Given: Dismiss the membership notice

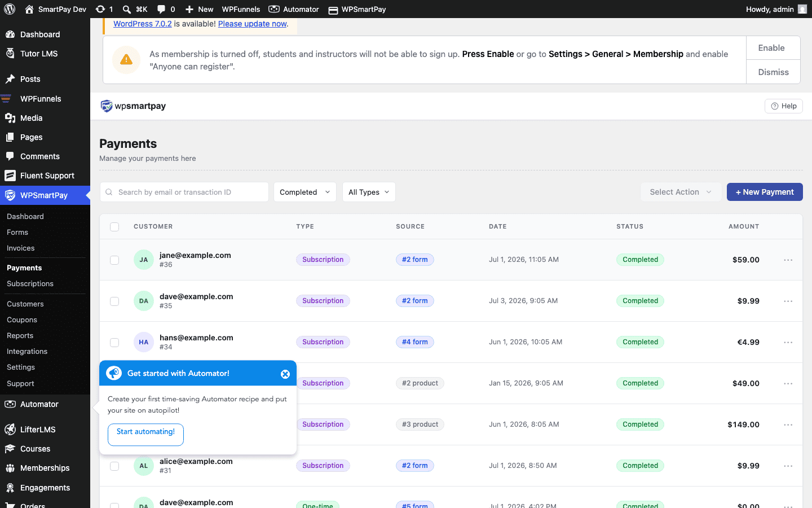Looking at the screenshot, I should [773, 72].
